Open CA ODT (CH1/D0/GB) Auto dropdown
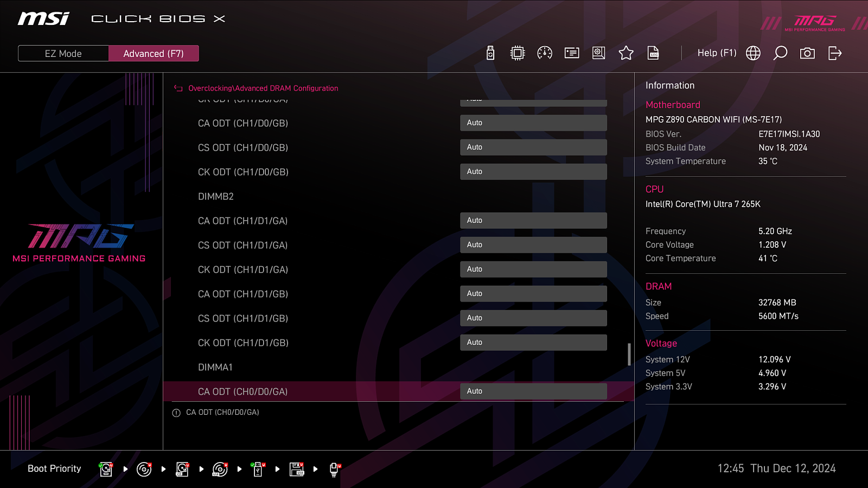The height and width of the screenshot is (488, 868). (533, 123)
